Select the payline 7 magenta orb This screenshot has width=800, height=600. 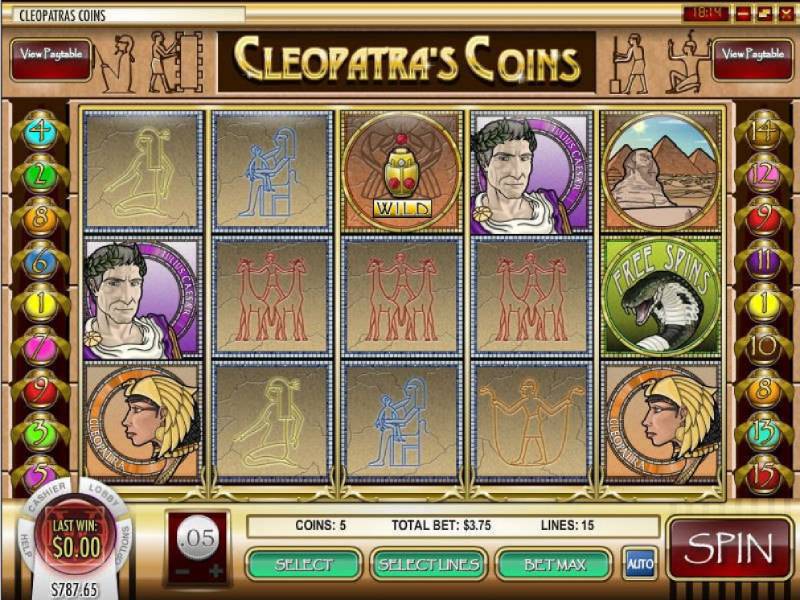point(40,347)
